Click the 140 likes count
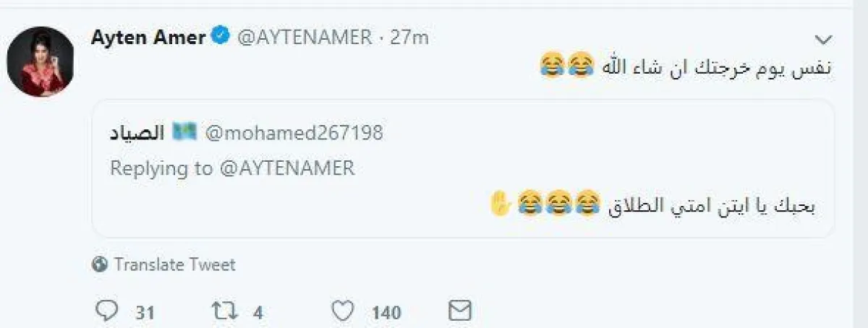 (386, 313)
